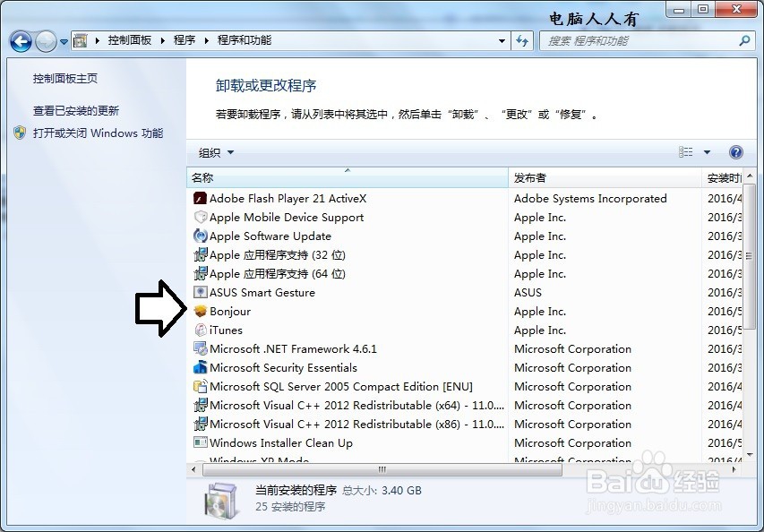Open 查看已安装的更新 link
This screenshot has height=532, width=764.
click(76, 110)
